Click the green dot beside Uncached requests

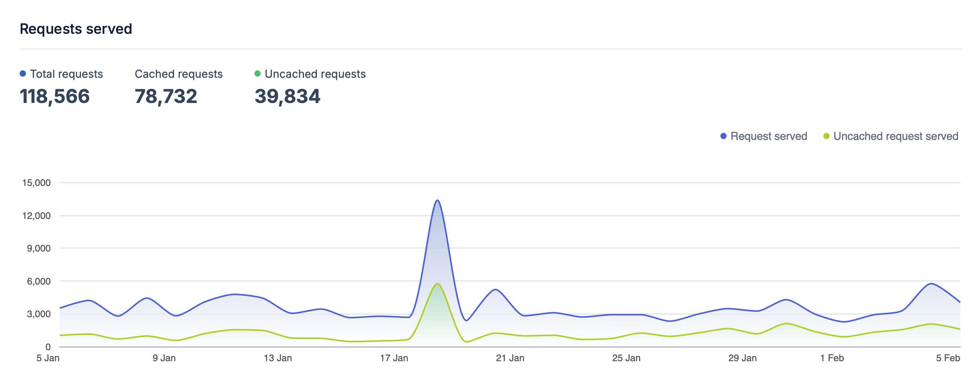pos(258,73)
